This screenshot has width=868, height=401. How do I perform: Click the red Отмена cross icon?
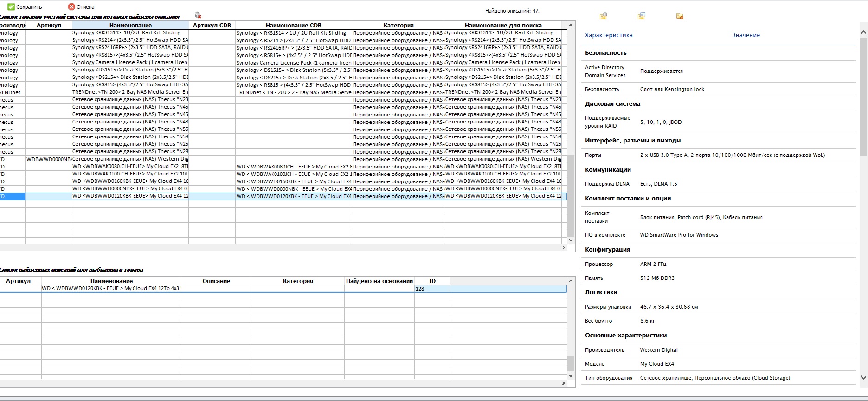pos(71,7)
